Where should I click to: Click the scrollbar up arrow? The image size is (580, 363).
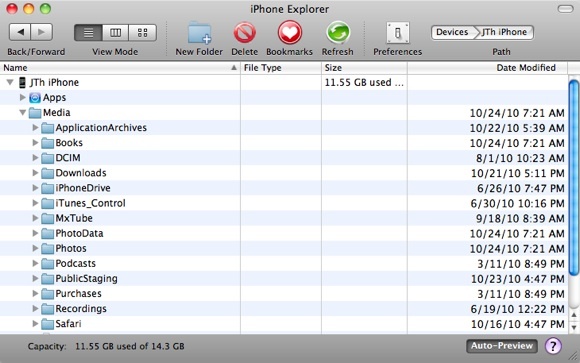[x=574, y=315]
